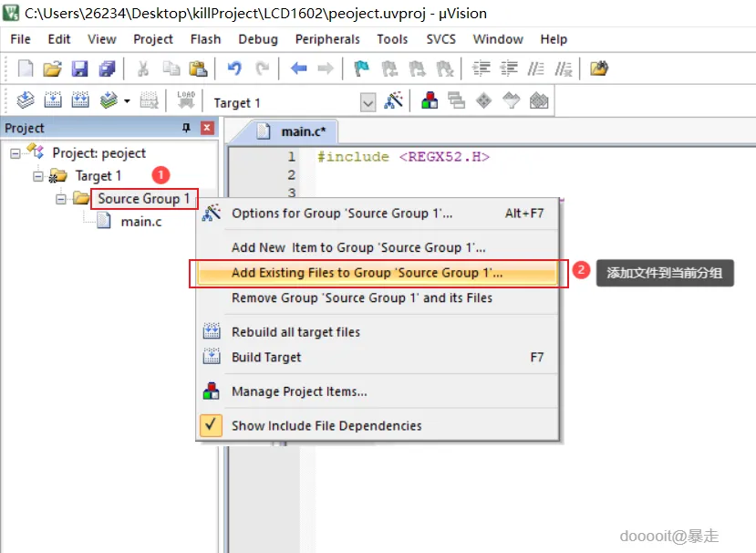This screenshot has width=756, height=553.
Task: Click Manage Project Items toolbar icon
Action: pos(430,100)
